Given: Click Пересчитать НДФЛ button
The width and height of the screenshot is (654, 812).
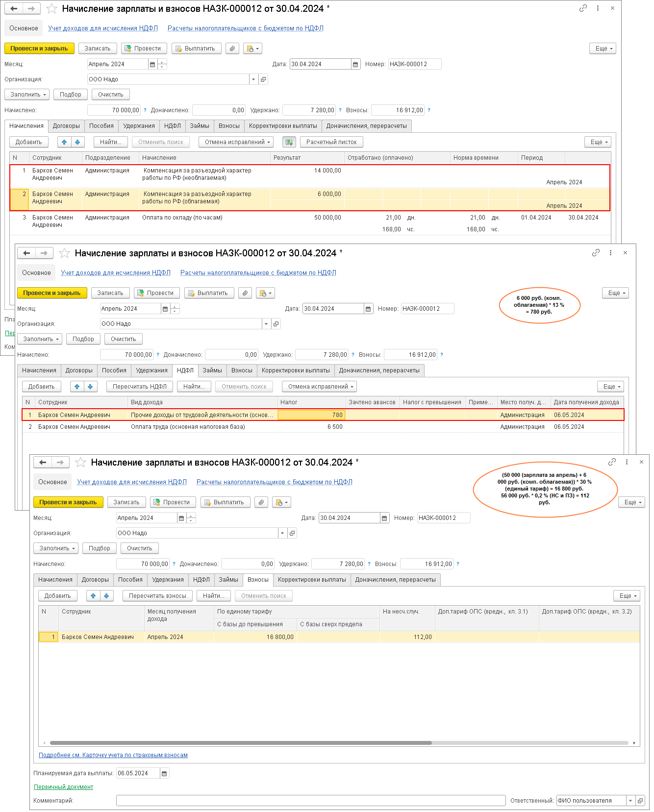Looking at the screenshot, I should point(140,387).
